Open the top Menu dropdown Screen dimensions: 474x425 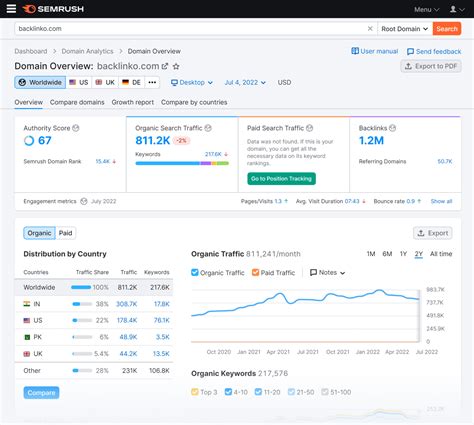427,10
